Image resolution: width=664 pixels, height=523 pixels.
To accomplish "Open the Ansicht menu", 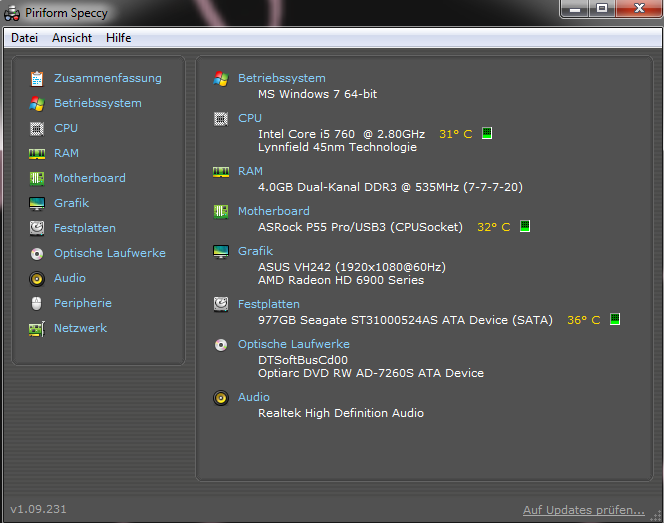I will tap(72, 38).
